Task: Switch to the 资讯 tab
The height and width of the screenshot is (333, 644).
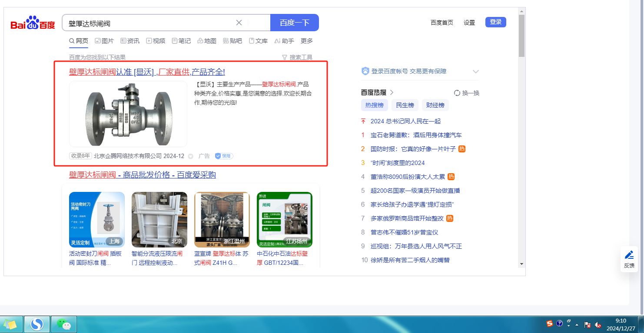Action: (130, 41)
